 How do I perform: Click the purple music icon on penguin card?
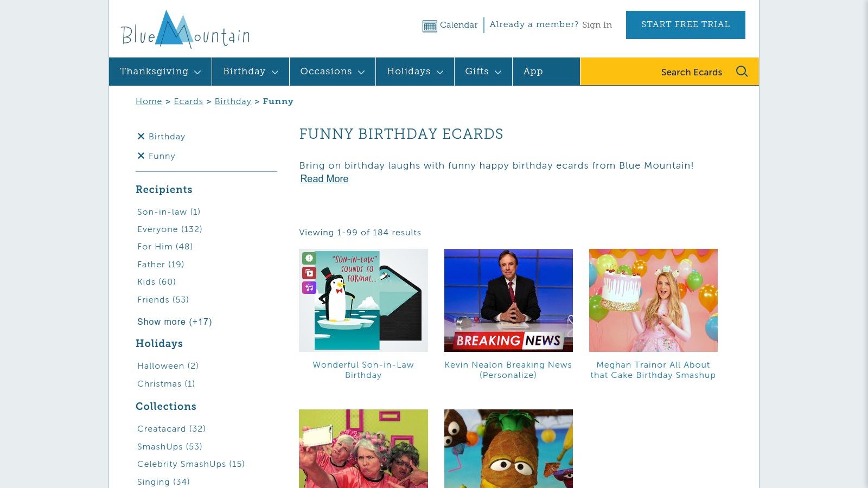309,287
